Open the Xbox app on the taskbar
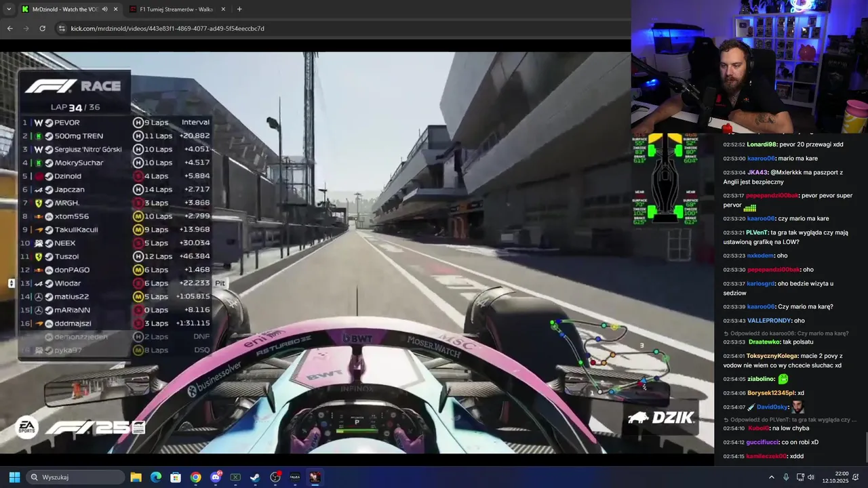 click(235, 477)
